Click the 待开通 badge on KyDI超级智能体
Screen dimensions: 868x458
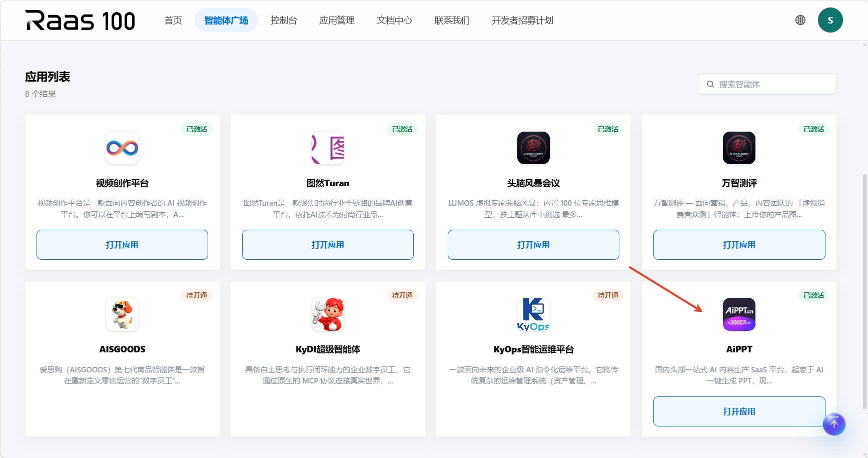402,295
